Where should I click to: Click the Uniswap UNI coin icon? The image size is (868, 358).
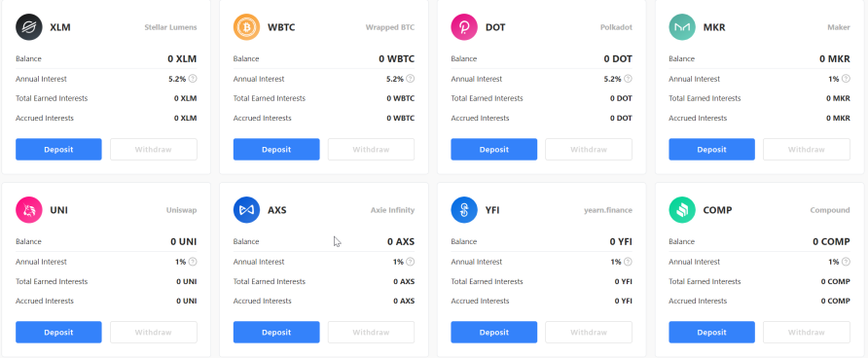(29, 210)
